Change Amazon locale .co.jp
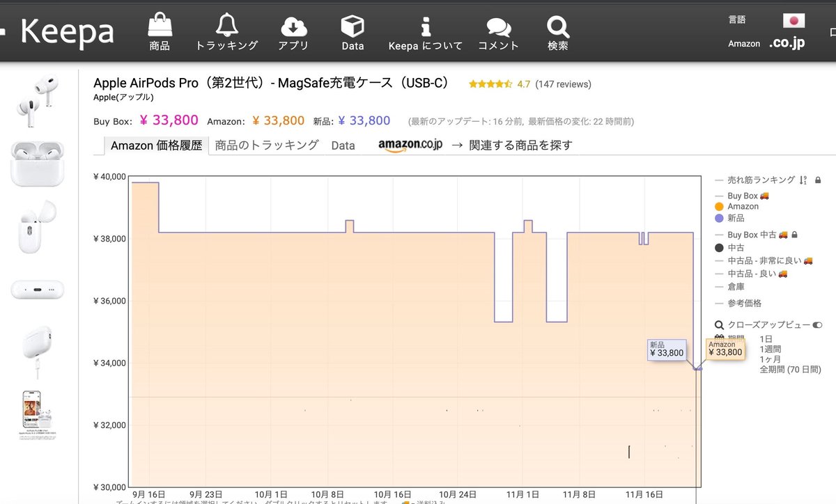836x504 pixels. click(x=787, y=43)
